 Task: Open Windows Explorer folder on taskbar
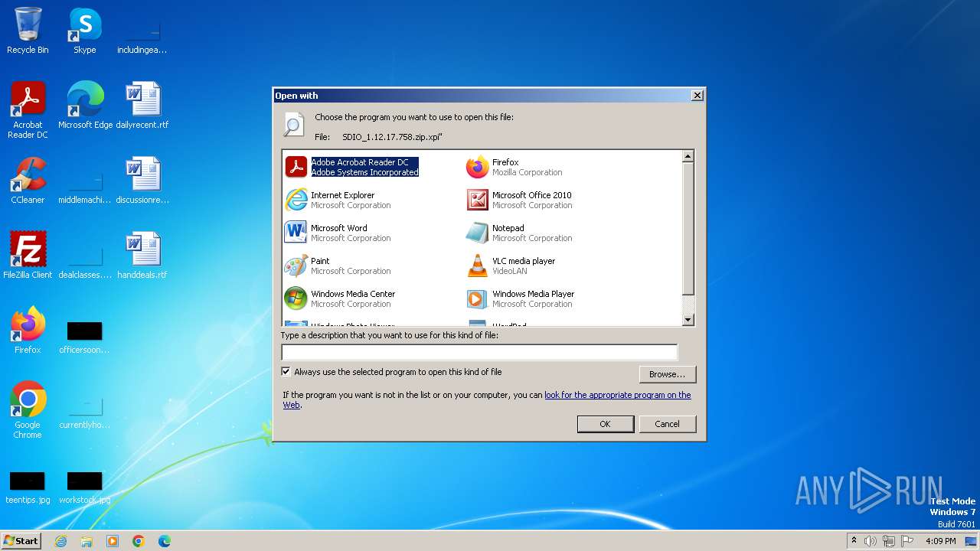tap(87, 541)
